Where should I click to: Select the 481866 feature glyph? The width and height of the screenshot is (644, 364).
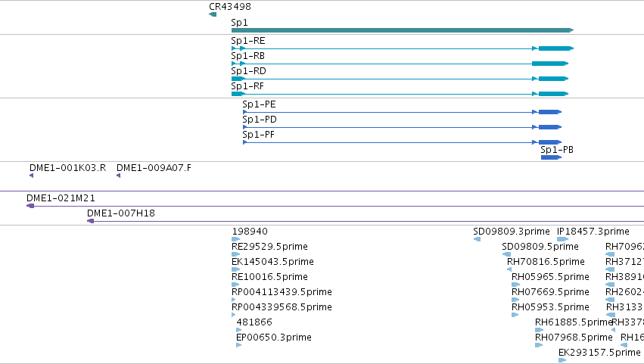239,330
